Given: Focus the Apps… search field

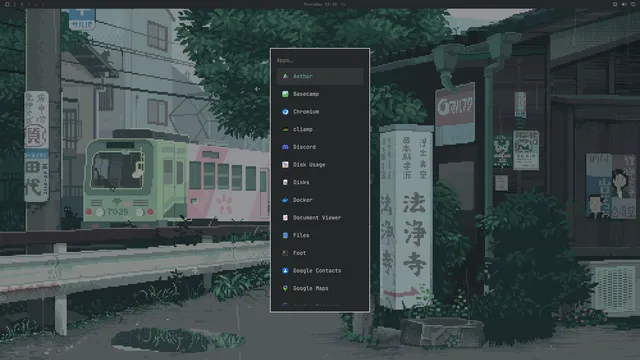Looking at the screenshot, I should coord(320,60).
